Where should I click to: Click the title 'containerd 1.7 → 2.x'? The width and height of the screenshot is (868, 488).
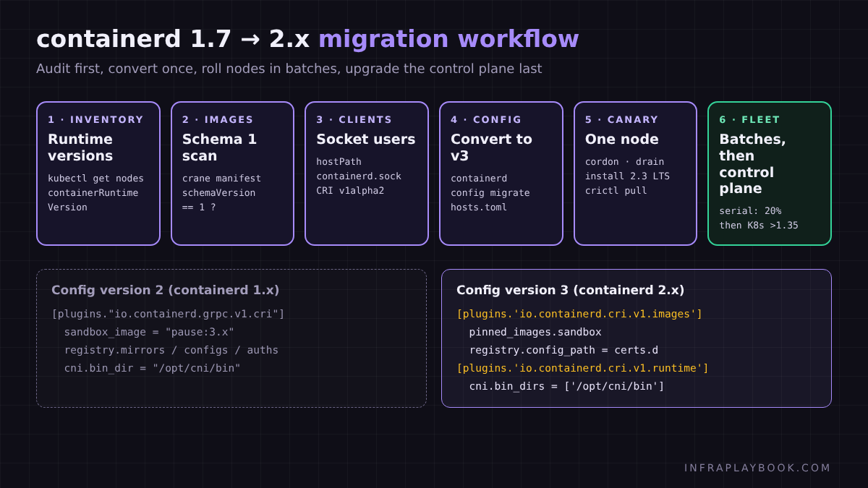173,39
